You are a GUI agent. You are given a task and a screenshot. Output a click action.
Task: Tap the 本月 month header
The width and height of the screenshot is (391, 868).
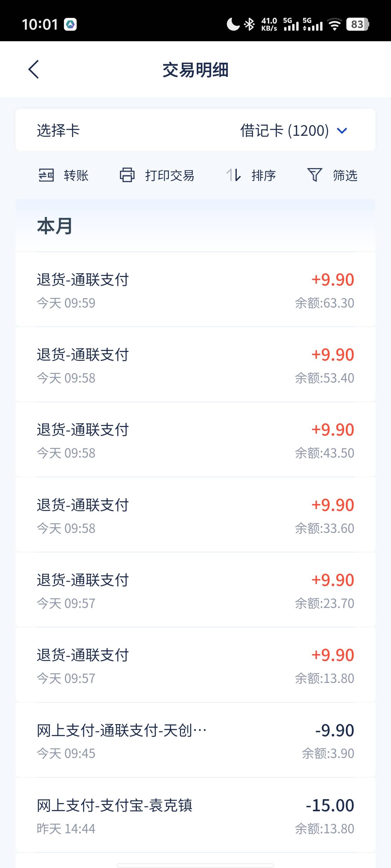(x=55, y=226)
